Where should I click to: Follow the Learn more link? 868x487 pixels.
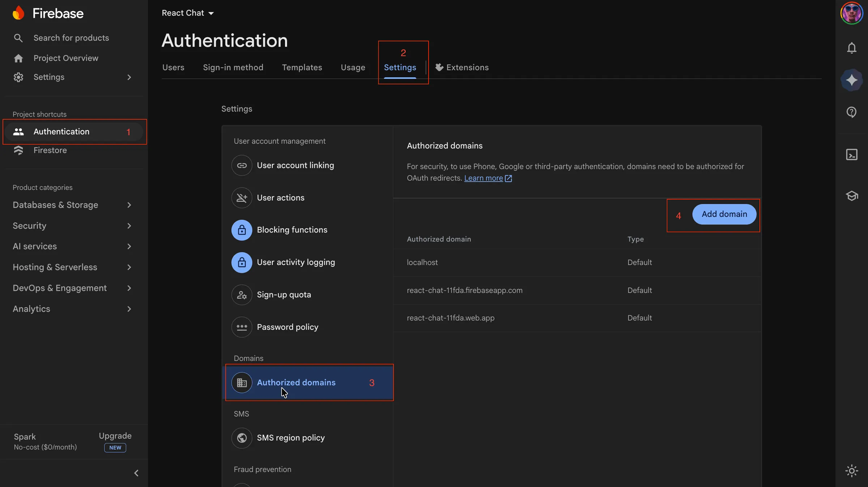coord(484,178)
